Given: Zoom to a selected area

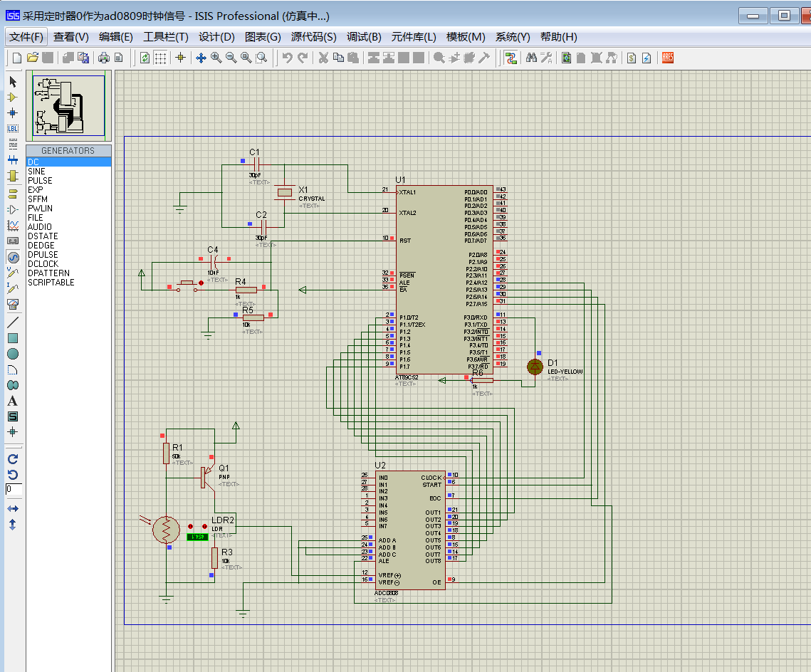Looking at the screenshot, I should click(262, 58).
